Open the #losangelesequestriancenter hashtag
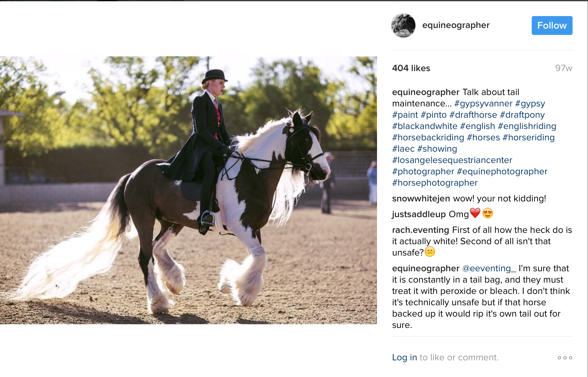The height and width of the screenshot is (377, 588). tap(452, 160)
